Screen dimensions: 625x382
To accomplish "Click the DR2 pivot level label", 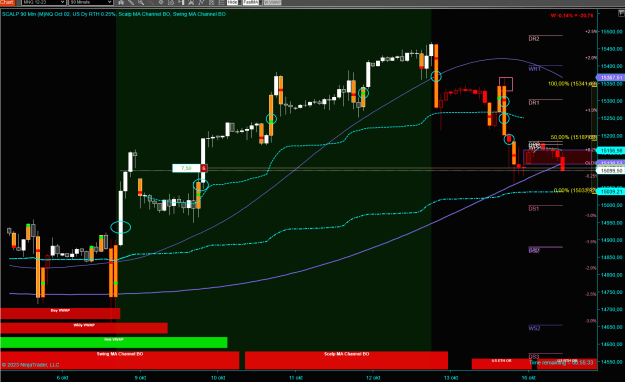I will [534, 39].
